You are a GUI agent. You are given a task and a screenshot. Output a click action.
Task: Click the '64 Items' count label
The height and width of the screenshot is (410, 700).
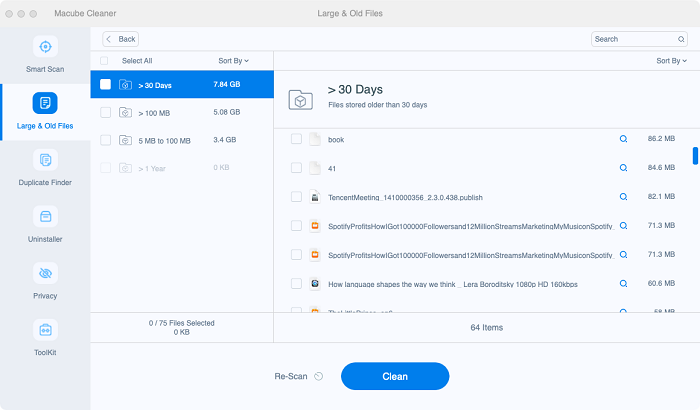point(487,328)
